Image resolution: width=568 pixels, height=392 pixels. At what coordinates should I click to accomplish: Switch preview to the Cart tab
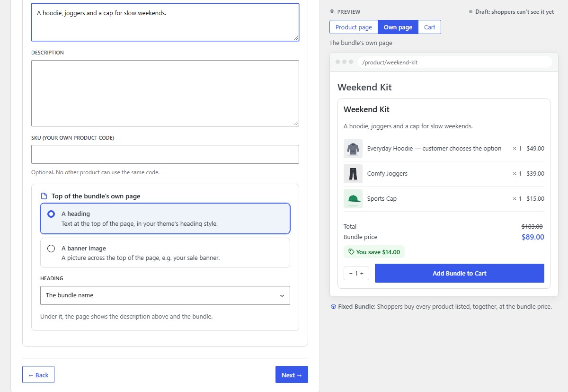coord(430,27)
